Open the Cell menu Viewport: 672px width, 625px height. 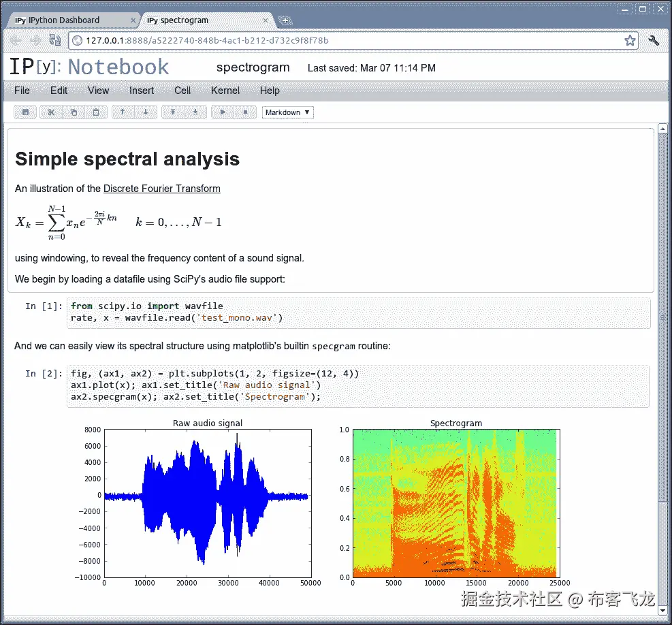coord(182,91)
